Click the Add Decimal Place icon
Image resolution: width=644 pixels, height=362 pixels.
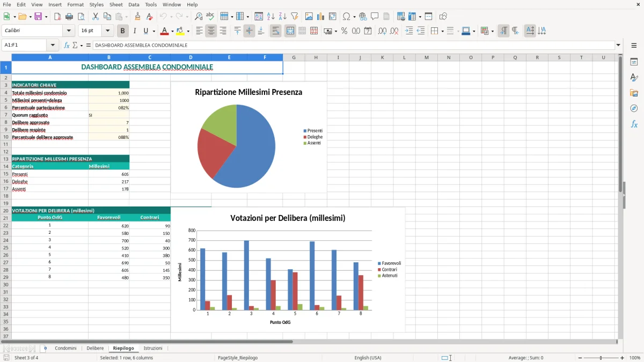382,31
